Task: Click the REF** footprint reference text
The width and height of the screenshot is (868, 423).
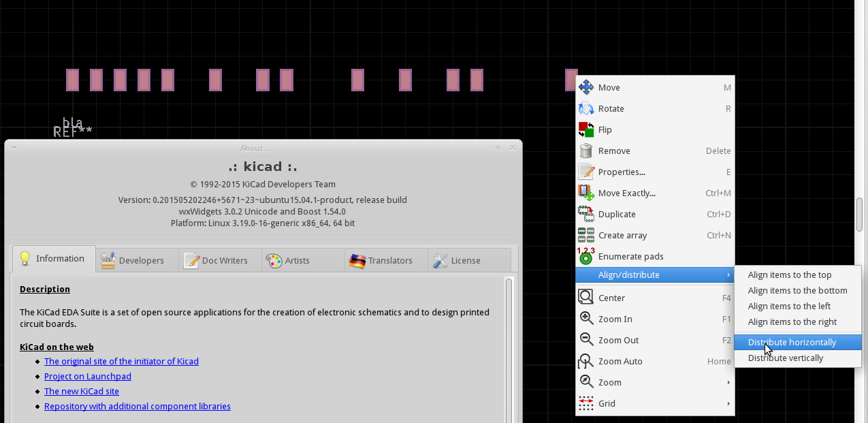Action: point(73,132)
